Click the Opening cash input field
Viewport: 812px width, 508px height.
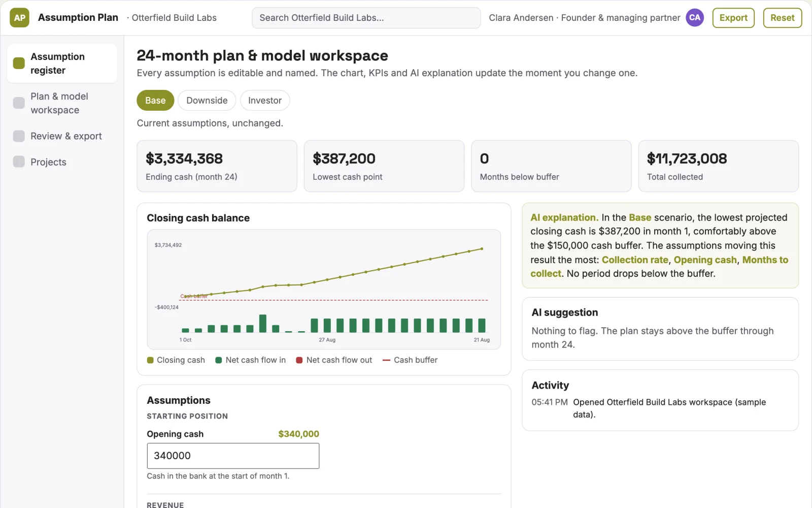pos(233,456)
